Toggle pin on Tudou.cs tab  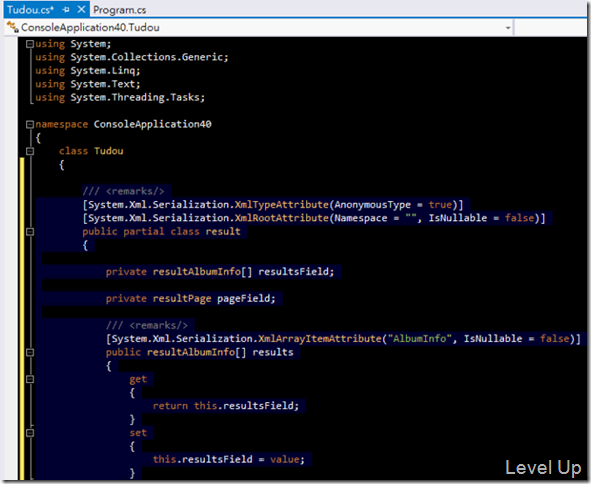[x=66, y=10]
